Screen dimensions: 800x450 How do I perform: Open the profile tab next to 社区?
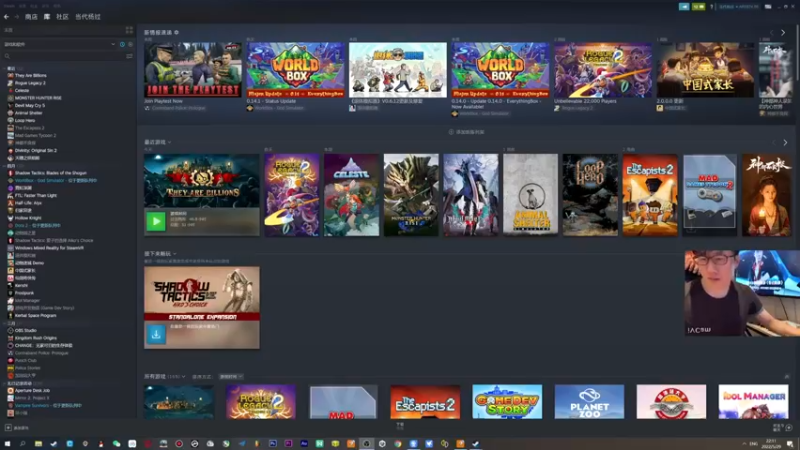(88, 17)
